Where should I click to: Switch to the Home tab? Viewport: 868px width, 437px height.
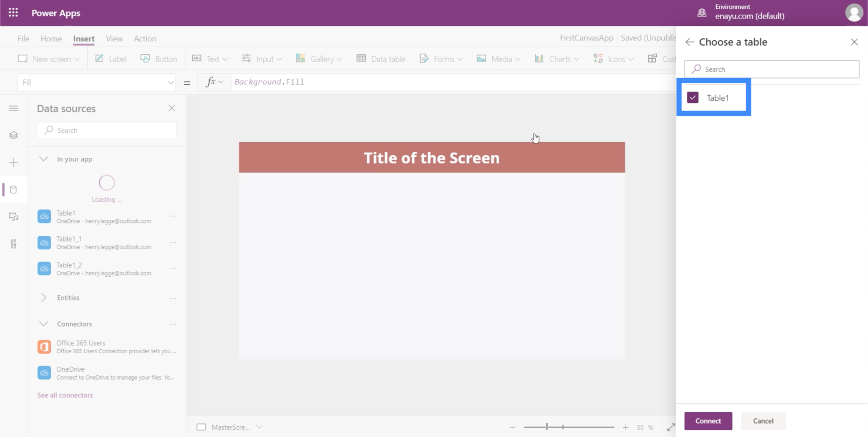tap(51, 39)
